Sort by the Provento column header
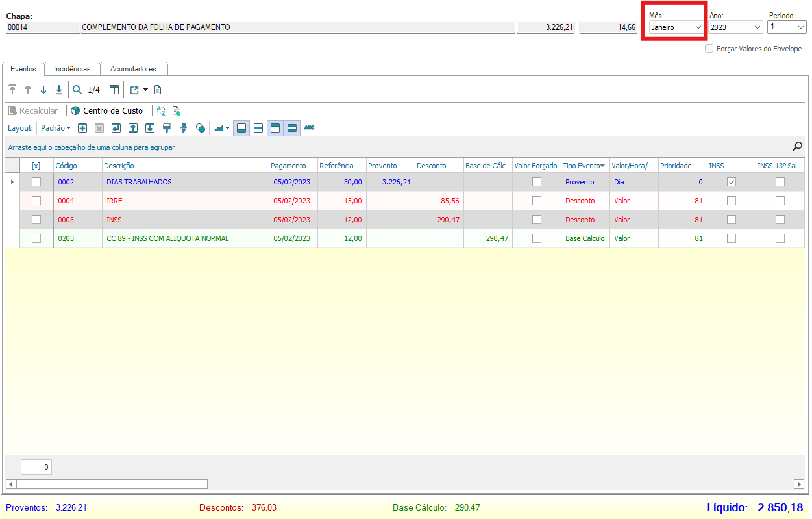The image size is (812, 519). click(390, 166)
